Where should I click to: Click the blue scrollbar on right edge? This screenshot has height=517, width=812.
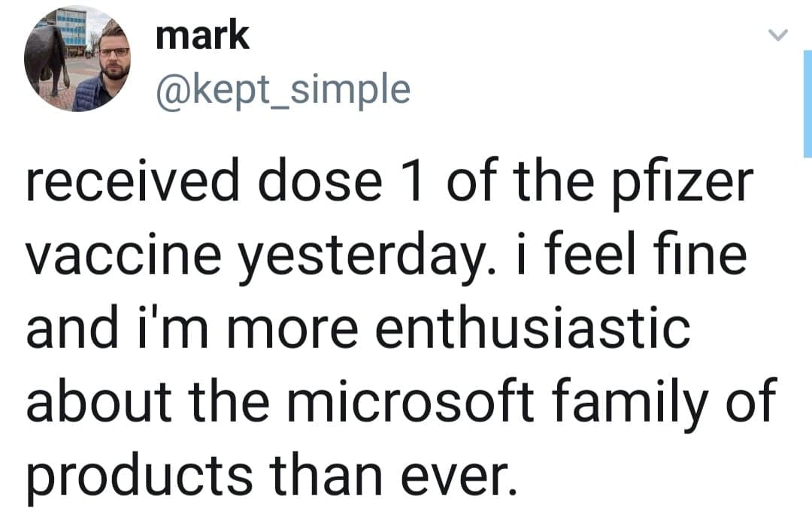[807, 105]
